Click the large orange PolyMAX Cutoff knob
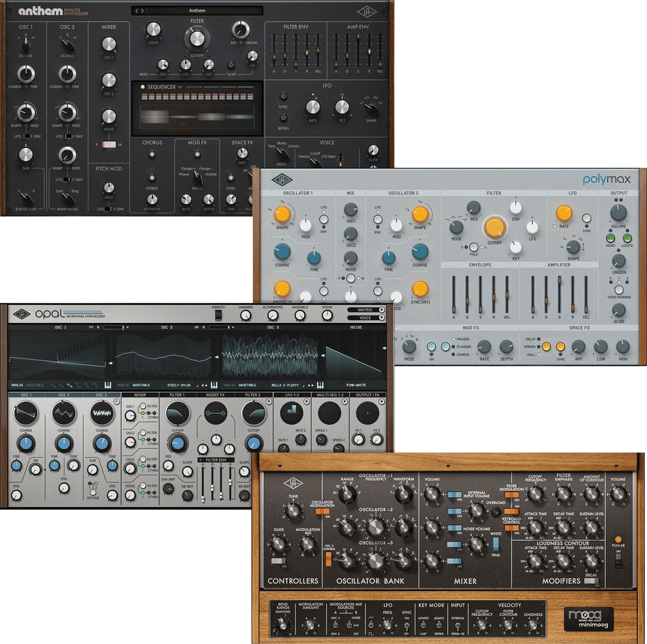 point(494,228)
